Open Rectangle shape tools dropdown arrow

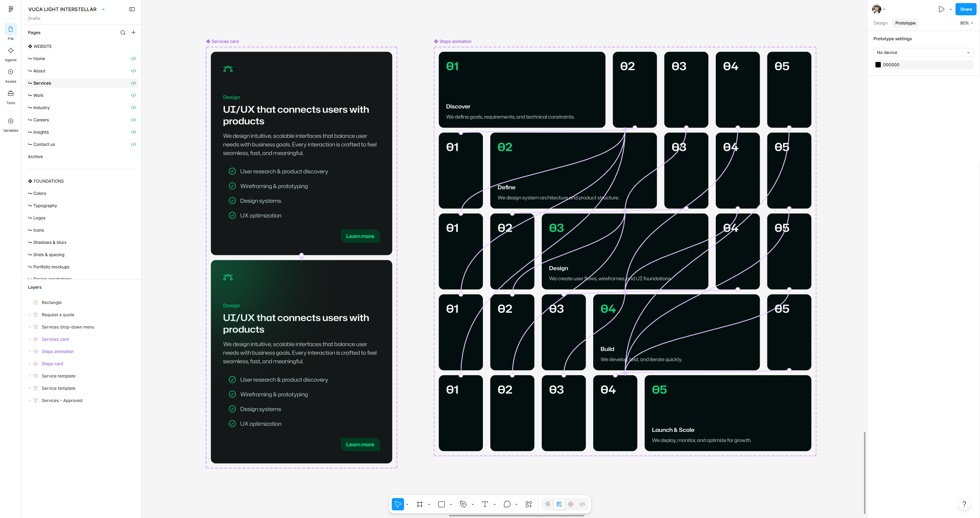(451, 504)
